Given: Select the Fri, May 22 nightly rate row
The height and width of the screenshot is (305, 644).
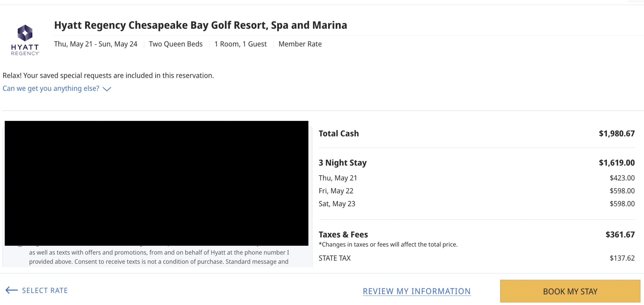Looking at the screenshot, I should (336, 191).
